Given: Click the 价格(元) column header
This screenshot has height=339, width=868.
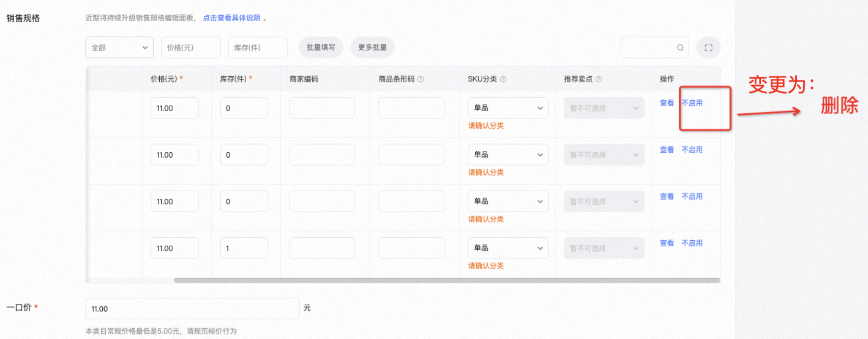Looking at the screenshot, I should 164,79.
